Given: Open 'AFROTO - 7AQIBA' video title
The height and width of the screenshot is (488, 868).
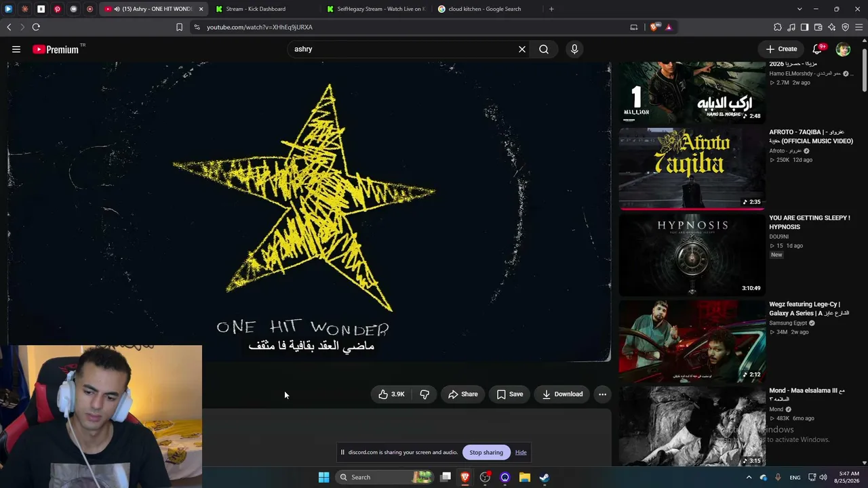Looking at the screenshot, I should [811, 136].
